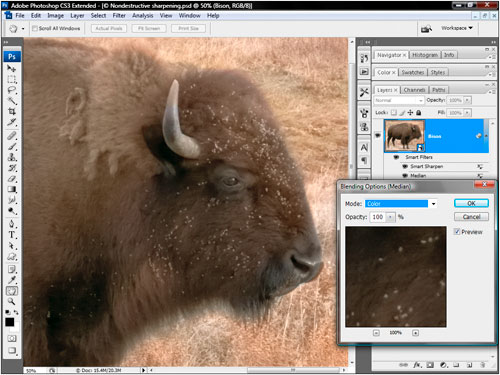Select the Dodge tool

(x=12, y=211)
